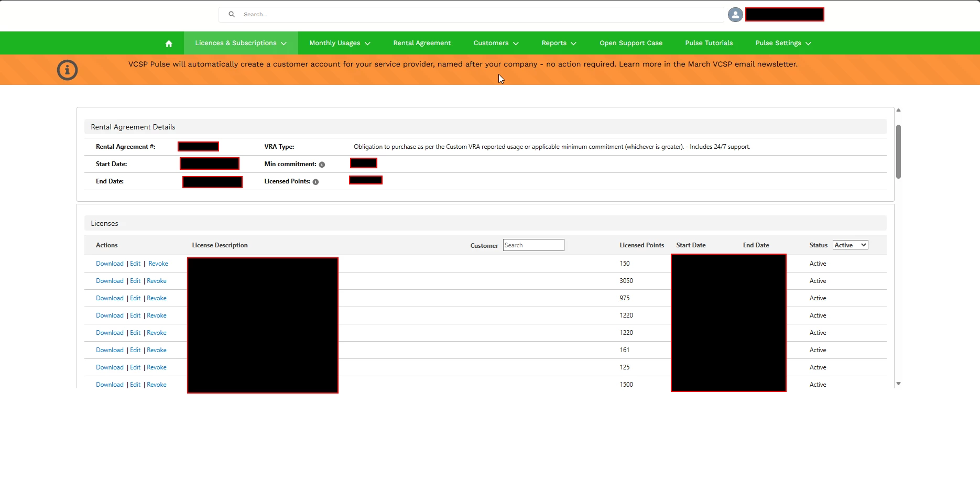Download the license with 150 points
This screenshot has width=980, height=480.
click(x=110, y=264)
